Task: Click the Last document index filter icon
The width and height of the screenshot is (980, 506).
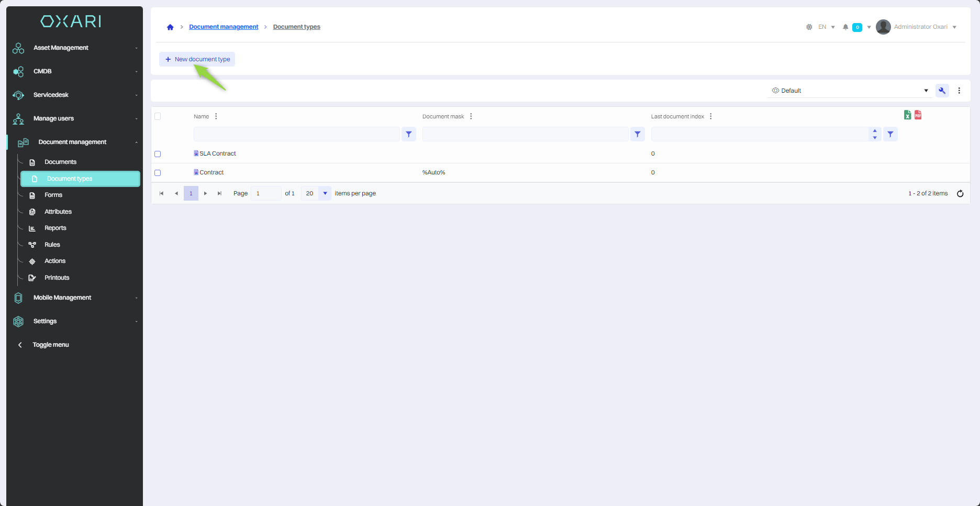Action: click(x=890, y=135)
